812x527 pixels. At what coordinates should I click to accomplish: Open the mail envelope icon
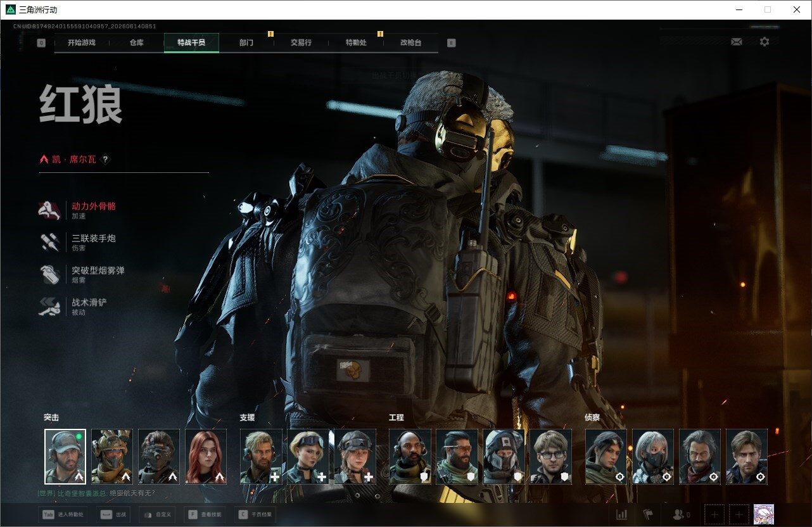coord(737,42)
